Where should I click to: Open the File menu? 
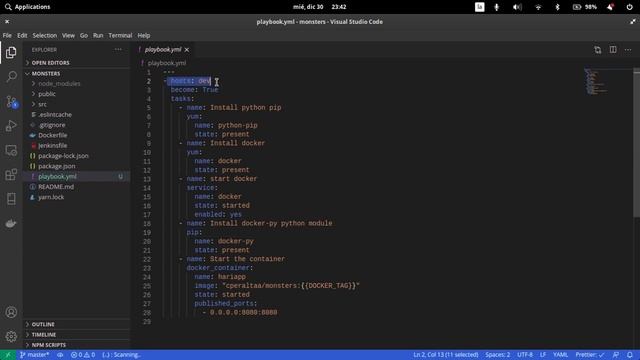[7, 36]
